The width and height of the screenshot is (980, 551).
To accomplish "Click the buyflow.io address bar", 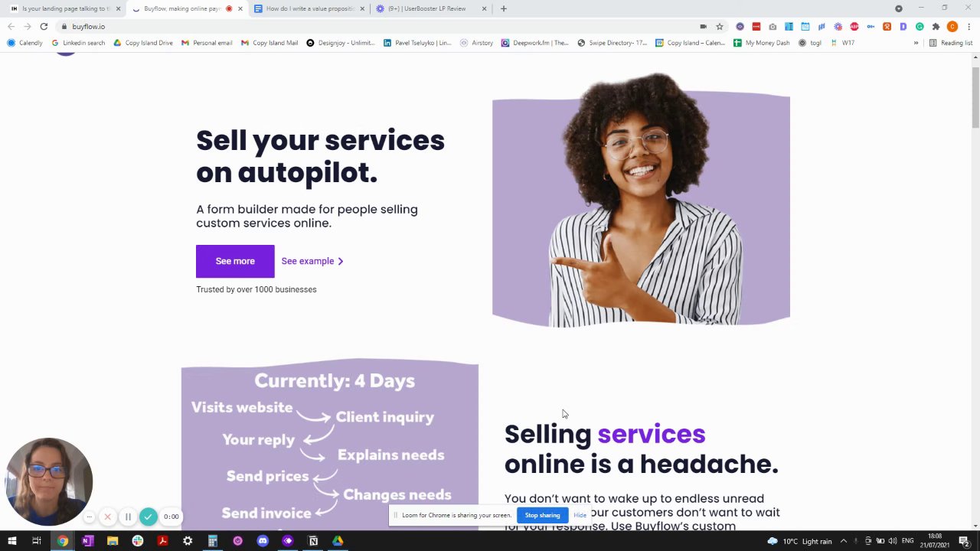I will click(383, 27).
